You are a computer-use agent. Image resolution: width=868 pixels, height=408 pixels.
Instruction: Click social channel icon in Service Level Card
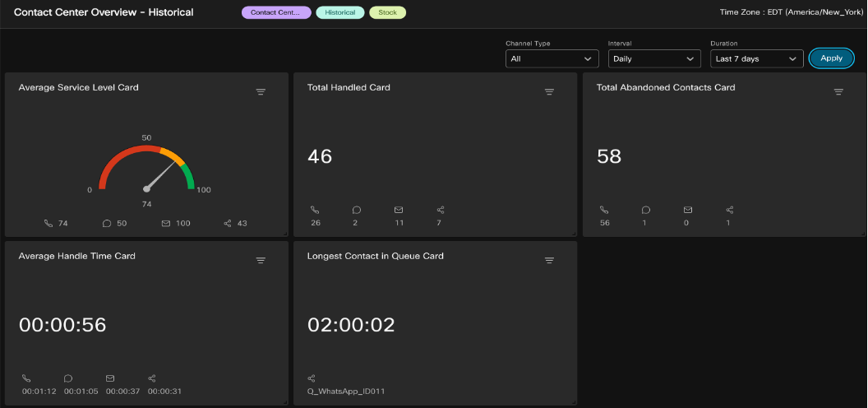tap(228, 223)
